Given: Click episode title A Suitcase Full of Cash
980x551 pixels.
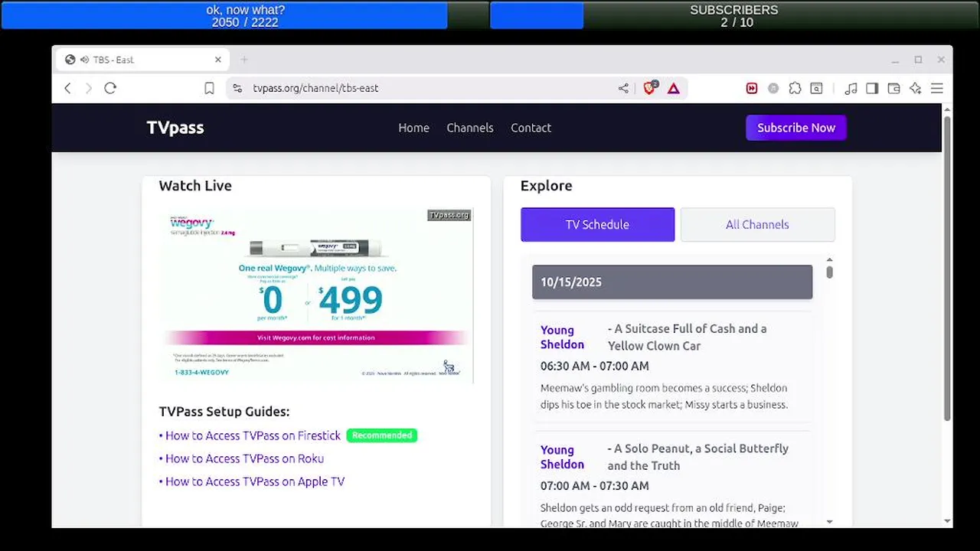Looking at the screenshot, I should (x=688, y=337).
